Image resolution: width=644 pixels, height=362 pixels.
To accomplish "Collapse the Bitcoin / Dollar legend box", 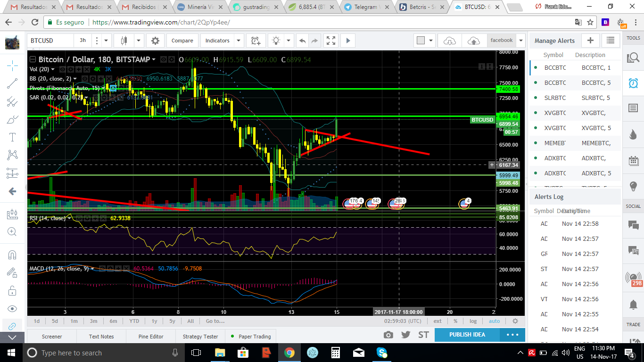I will (x=33, y=60).
